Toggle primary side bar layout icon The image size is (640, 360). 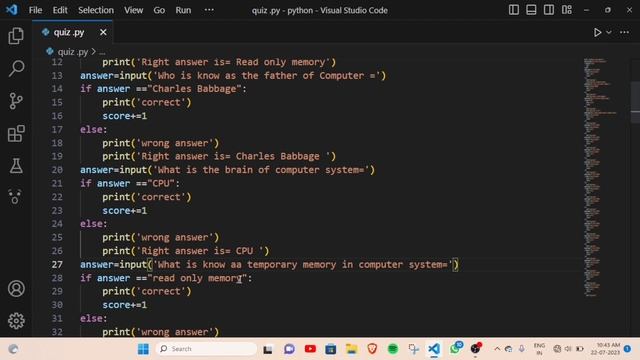pyautogui.click(x=514, y=10)
